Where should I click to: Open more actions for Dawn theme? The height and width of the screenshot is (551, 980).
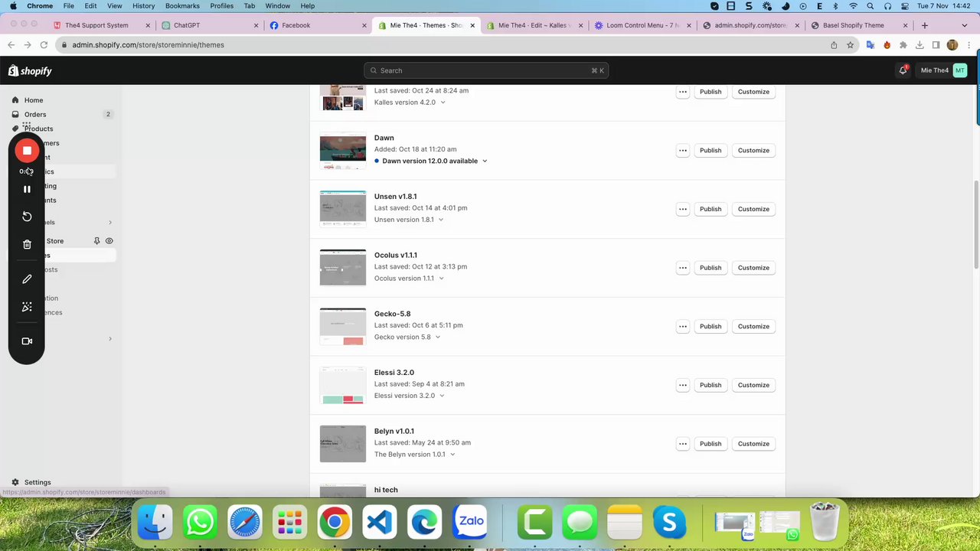tap(682, 151)
